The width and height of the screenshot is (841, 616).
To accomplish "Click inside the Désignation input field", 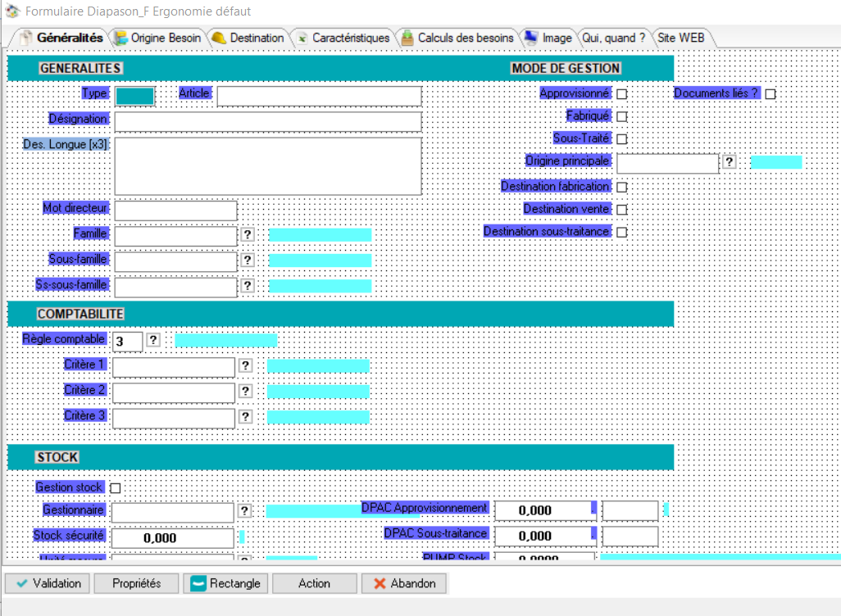I will click(268, 120).
